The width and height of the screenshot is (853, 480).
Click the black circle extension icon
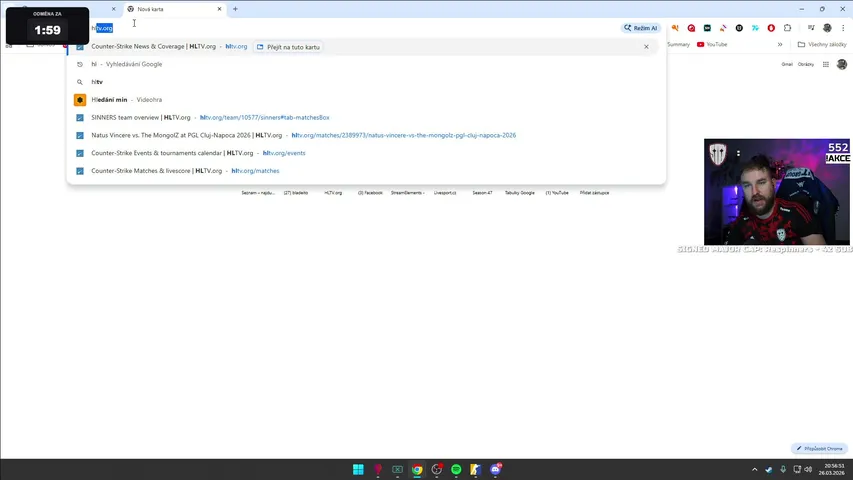click(x=739, y=28)
